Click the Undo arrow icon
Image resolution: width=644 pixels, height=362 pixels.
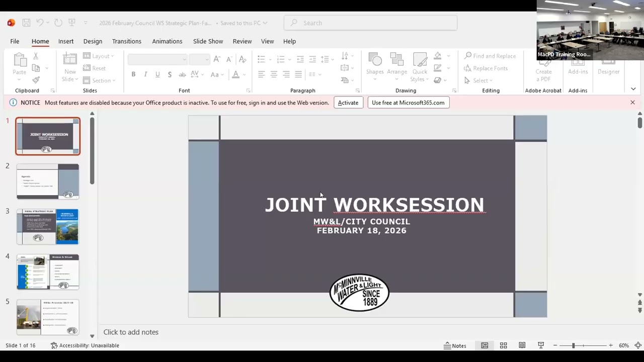click(x=40, y=23)
